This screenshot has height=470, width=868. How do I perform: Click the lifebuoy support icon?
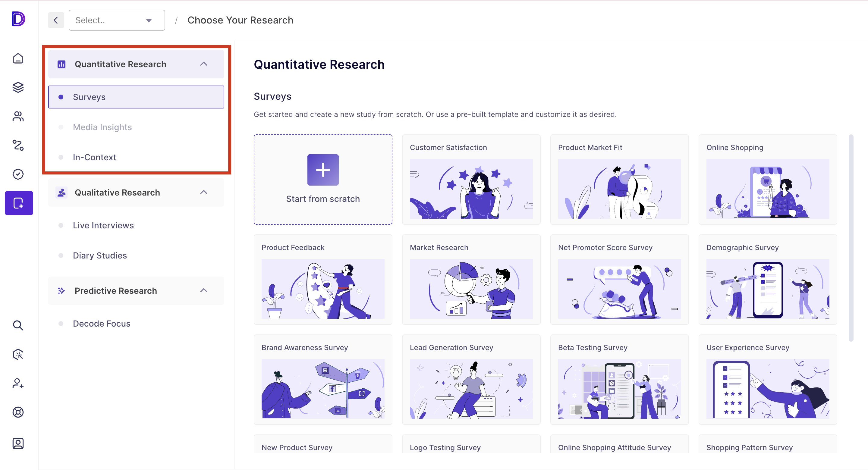tap(18, 412)
